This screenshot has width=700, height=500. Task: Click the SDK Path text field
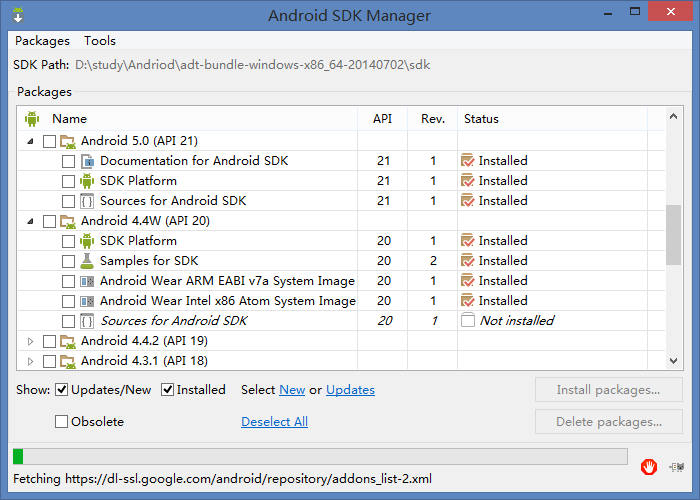[x=253, y=65]
